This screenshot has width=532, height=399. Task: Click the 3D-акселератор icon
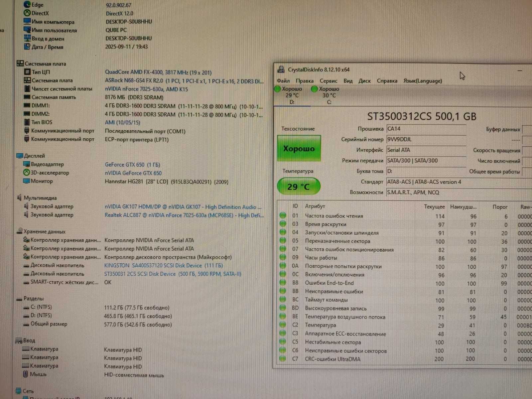pos(26,172)
